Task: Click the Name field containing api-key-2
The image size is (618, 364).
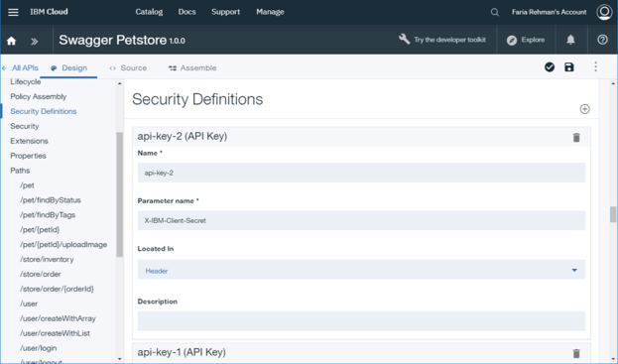Action: 361,173
